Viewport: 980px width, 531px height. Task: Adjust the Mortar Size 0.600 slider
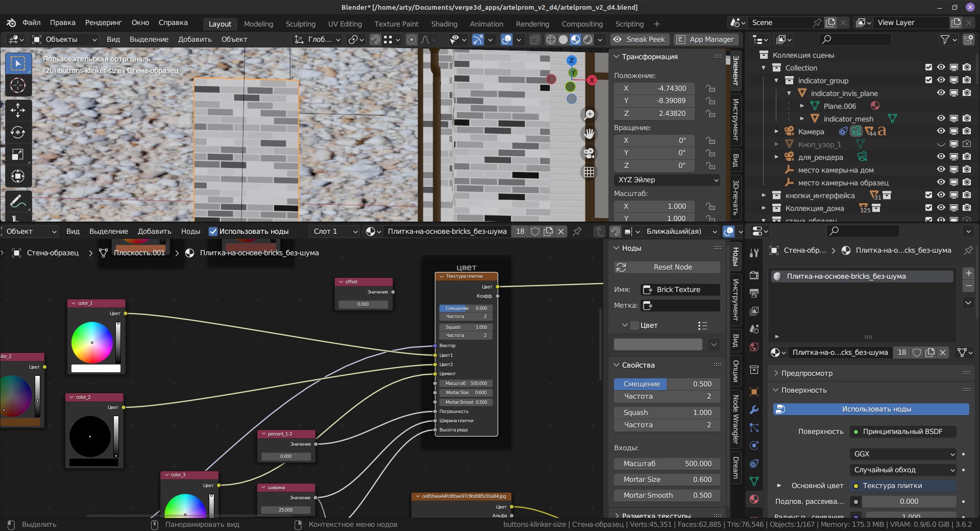[x=667, y=479]
